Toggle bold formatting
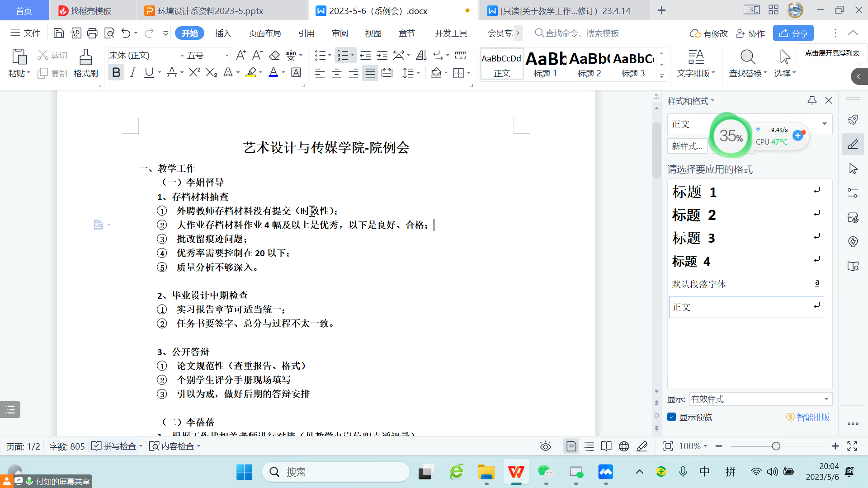The image size is (868, 488). [x=116, y=73]
